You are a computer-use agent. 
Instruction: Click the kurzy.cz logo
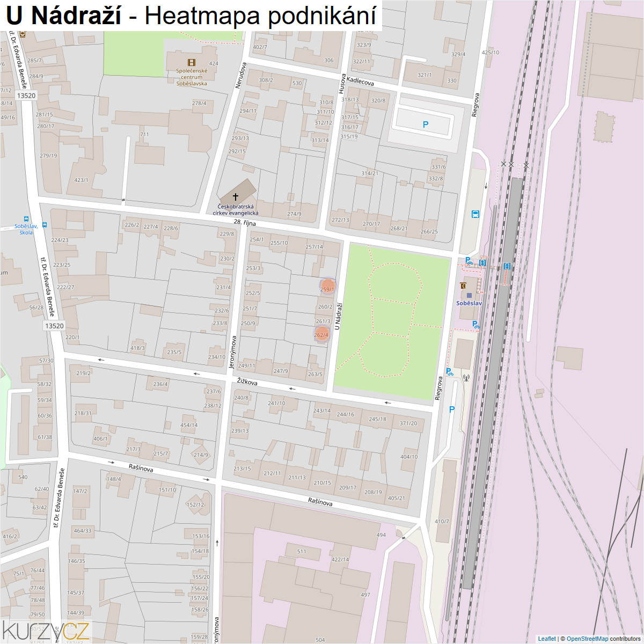point(46,631)
